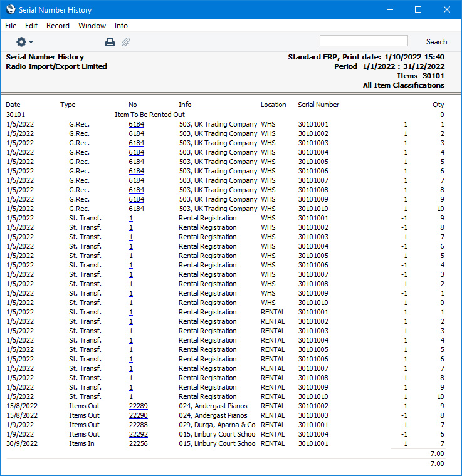Click the 'Serial Number' column header
The width and height of the screenshot is (462, 476).
tap(318, 105)
